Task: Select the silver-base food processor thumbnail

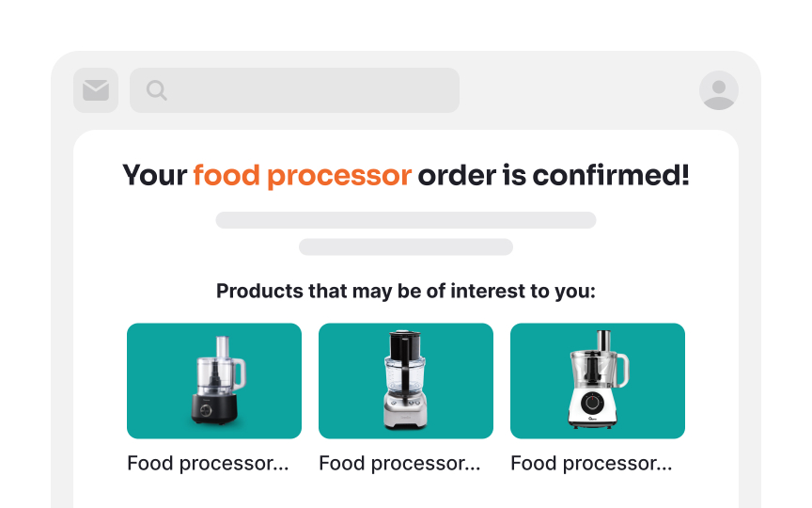Action: point(405,381)
